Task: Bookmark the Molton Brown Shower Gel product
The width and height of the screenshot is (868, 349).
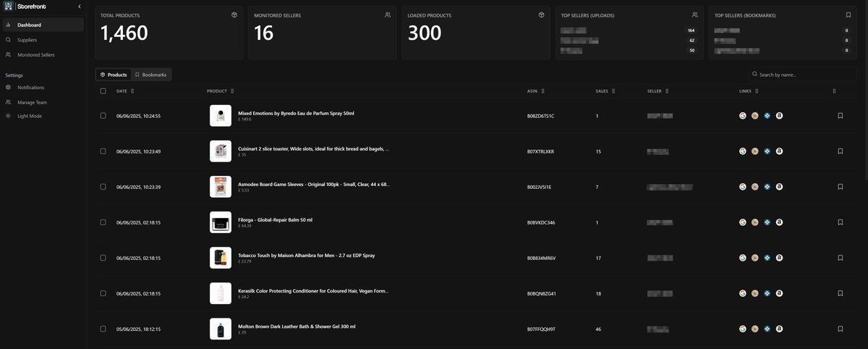Action: coord(840,329)
